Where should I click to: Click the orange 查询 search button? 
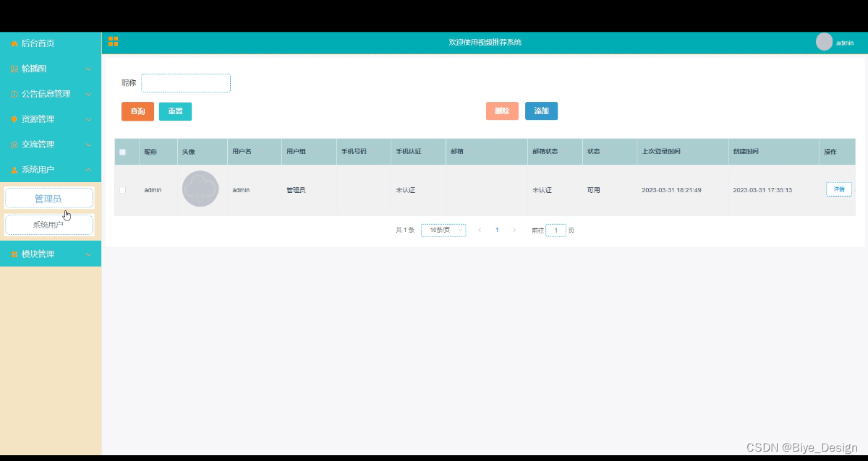click(x=137, y=111)
